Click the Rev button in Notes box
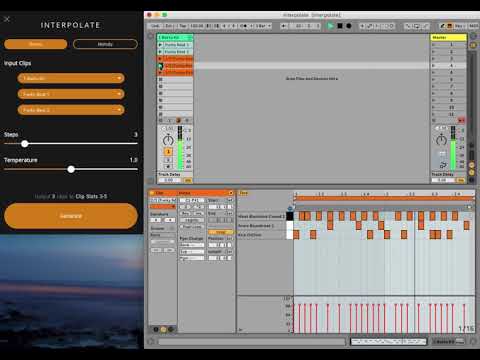The width and height of the screenshot is (480, 360). 185,213
